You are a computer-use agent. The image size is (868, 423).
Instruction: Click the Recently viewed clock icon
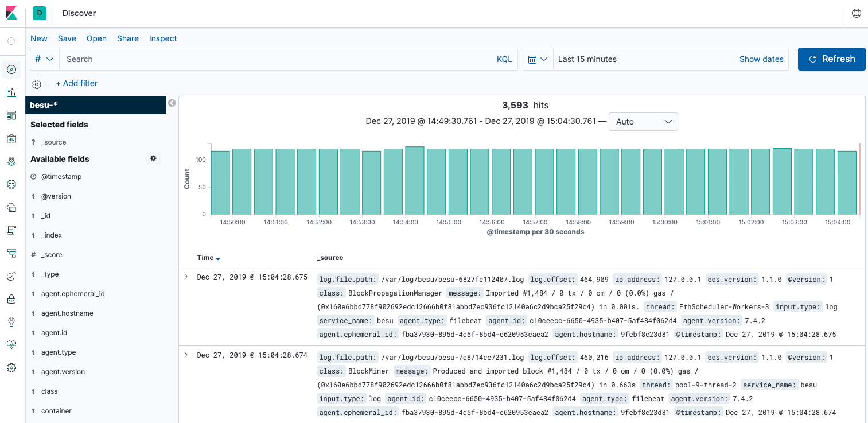[11, 40]
